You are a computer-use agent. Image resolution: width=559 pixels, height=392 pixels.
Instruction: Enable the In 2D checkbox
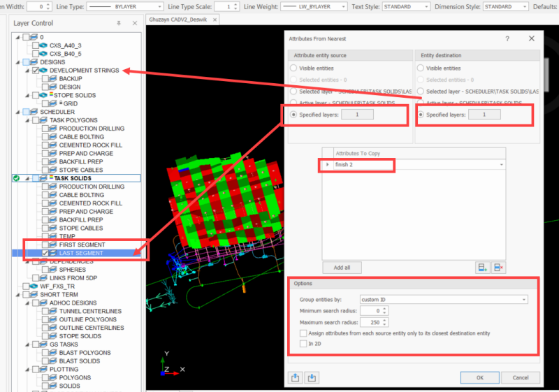tap(303, 344)
